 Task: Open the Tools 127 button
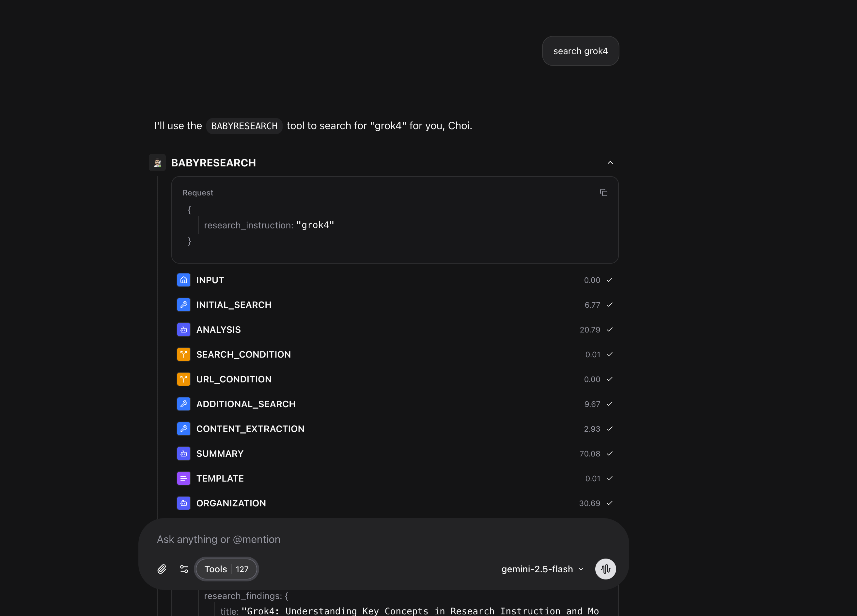[226, 569]
